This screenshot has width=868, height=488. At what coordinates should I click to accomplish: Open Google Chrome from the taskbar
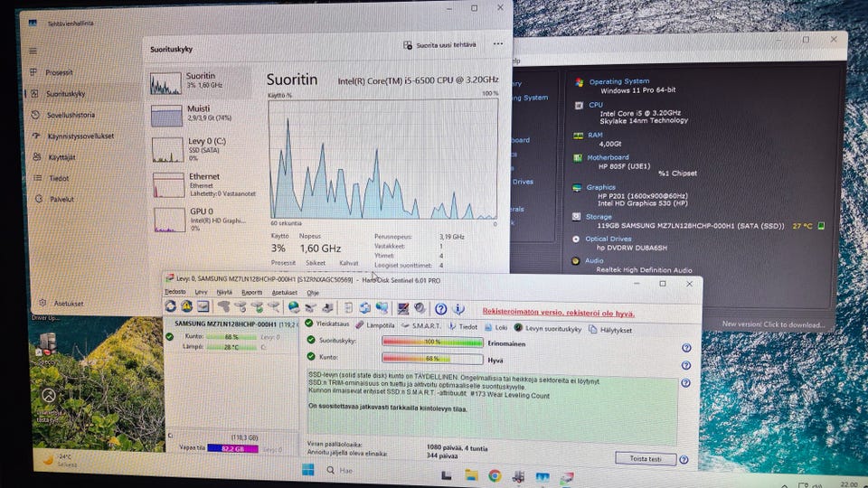(x=495, y=476)
